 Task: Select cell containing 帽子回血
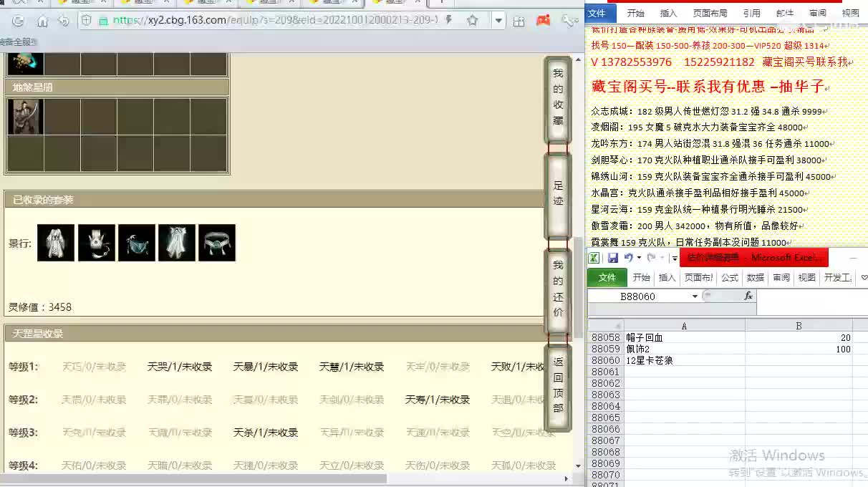684,337
